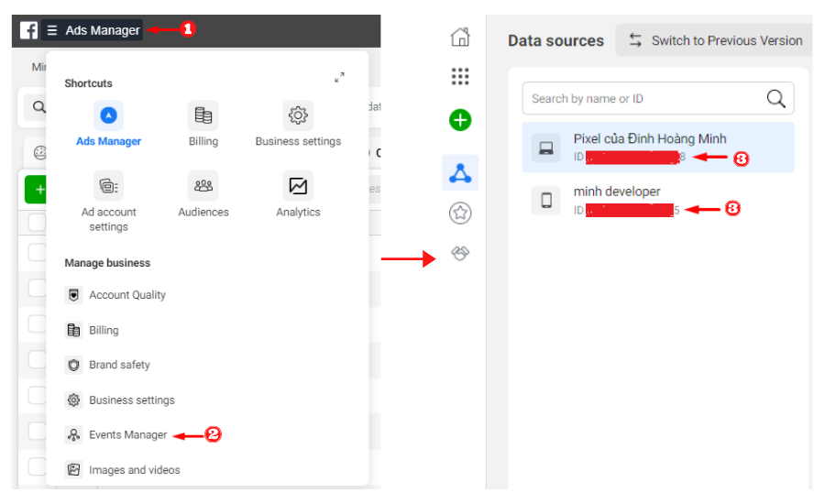Screen dimensions: 825x504
Task: Click the Brand safety shield icon
Action: click(x=73, y=365)
